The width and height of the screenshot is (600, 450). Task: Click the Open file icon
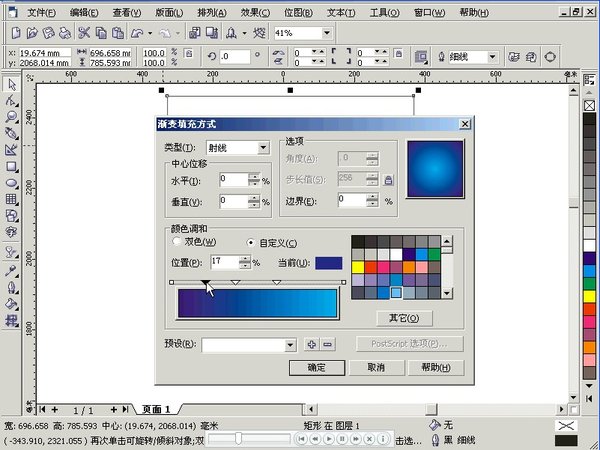click(x=32, y=33)
